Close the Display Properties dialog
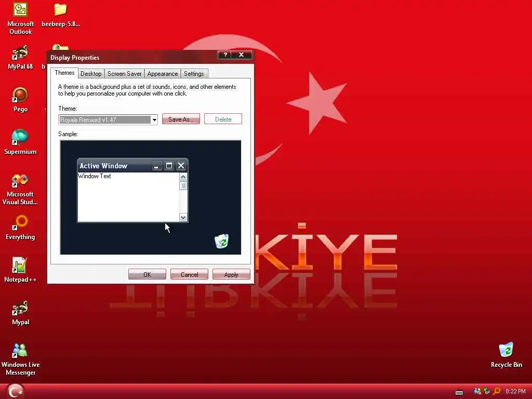The width and height of the screenshot is (532, 399). (241, 55)
